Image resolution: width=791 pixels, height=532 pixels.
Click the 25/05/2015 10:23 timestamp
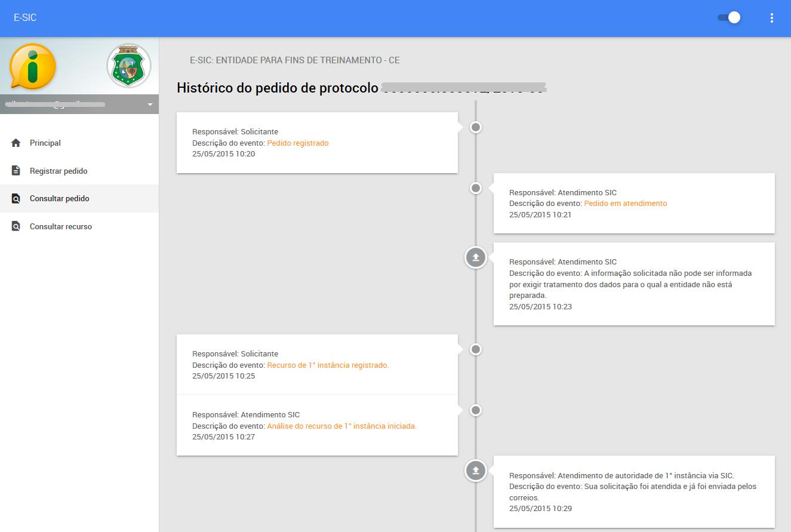[x=540, y=307]
